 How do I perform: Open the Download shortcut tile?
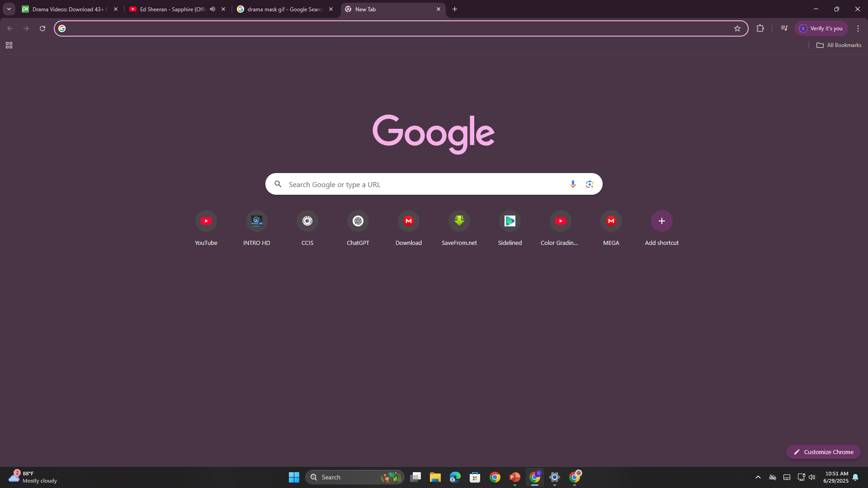(409, 229)
